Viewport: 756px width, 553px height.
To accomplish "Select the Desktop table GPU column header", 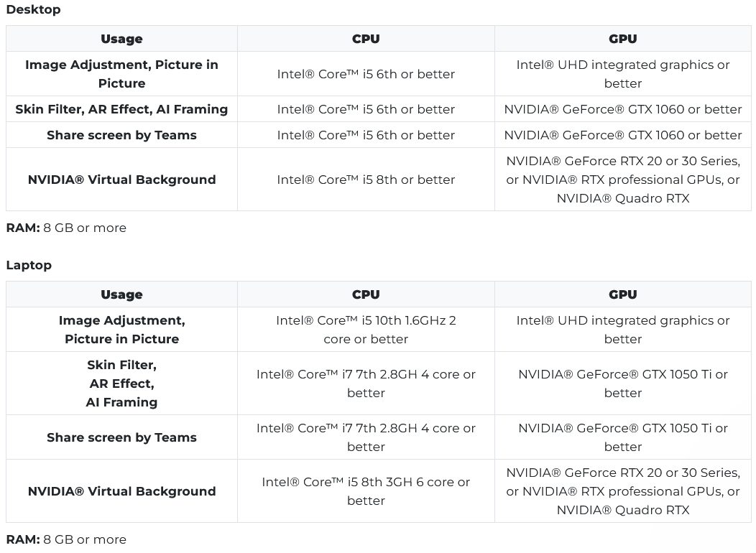I will pyautogui.click(x=623, y=39).
